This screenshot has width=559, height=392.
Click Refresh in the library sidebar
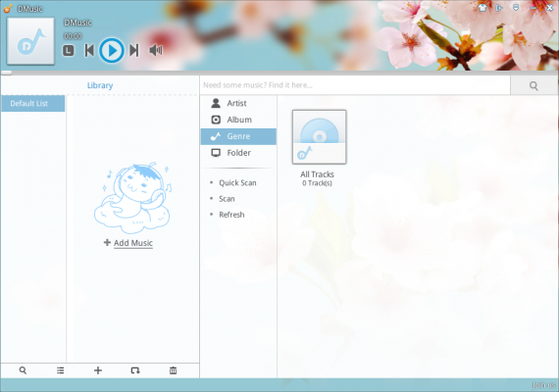(231, 215)
